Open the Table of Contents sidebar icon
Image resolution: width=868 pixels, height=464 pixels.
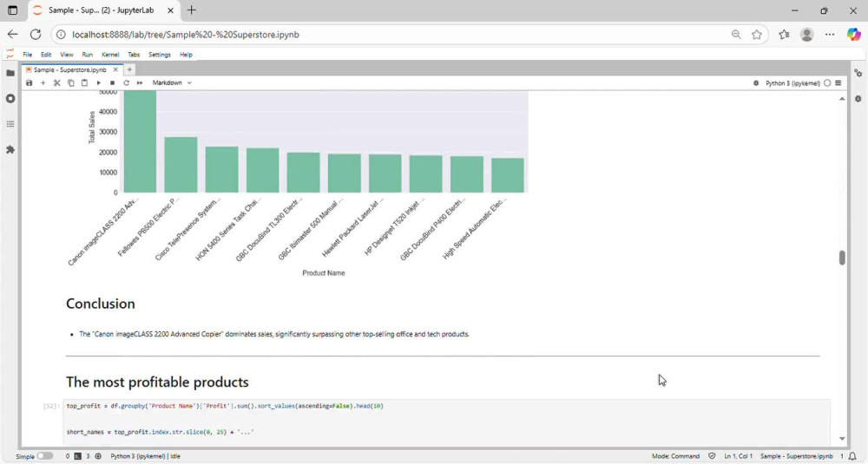(10, 124)
